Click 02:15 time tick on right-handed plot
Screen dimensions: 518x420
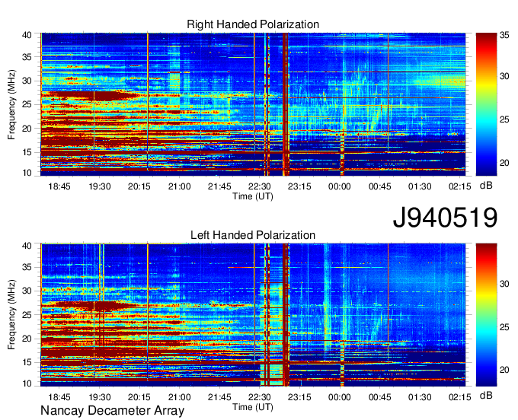coord(459,186)
